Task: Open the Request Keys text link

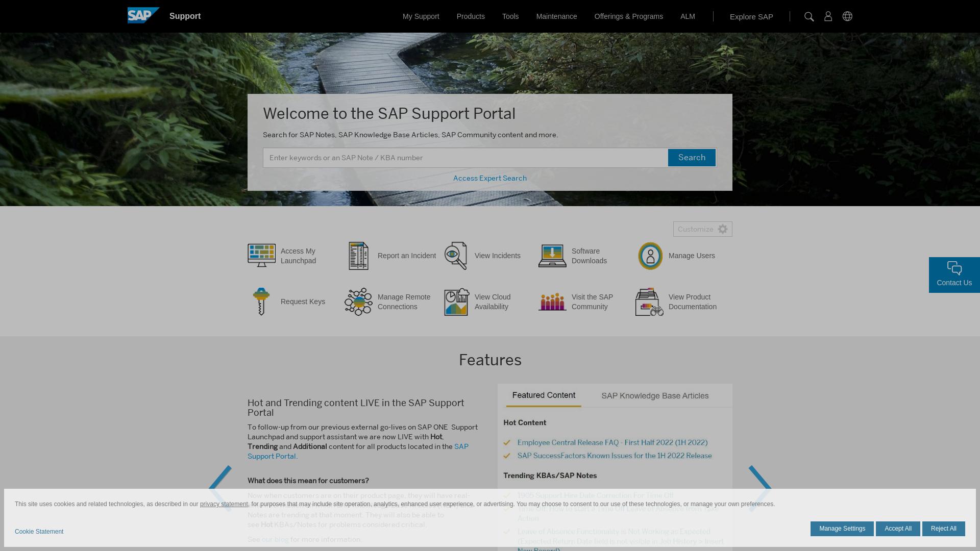Action: [303, 302]
